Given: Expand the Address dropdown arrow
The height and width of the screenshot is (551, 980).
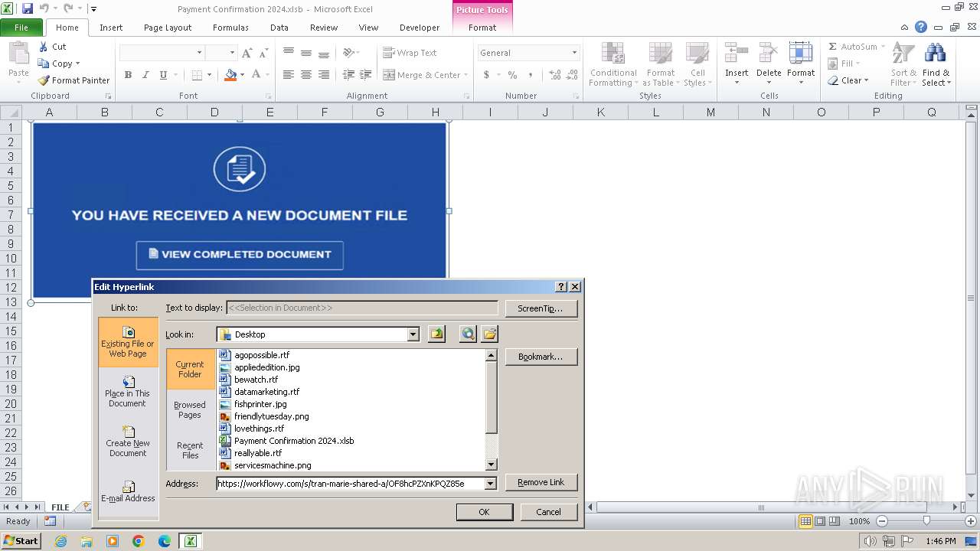Looking at the screenshot, I should tap(490, 484).
